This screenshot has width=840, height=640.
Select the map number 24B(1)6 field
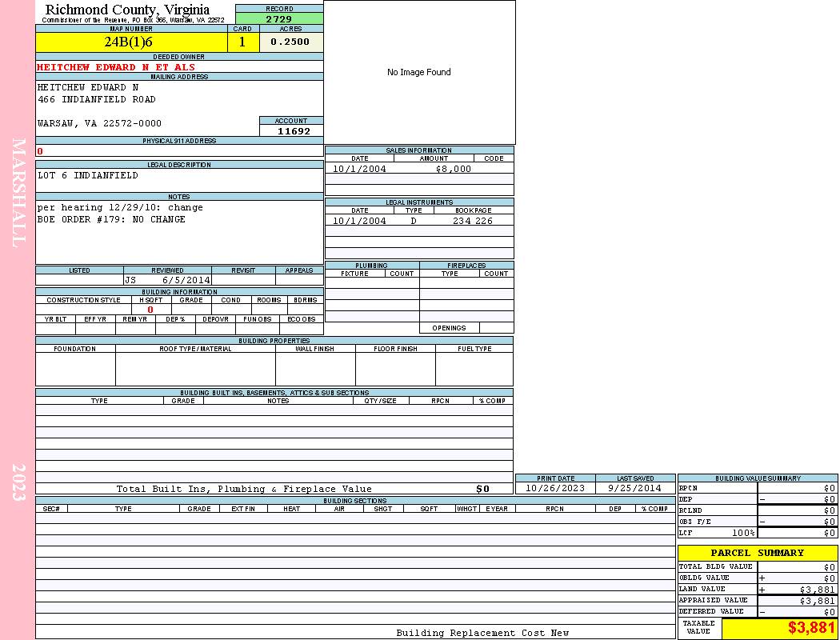(x=129, y=42)
